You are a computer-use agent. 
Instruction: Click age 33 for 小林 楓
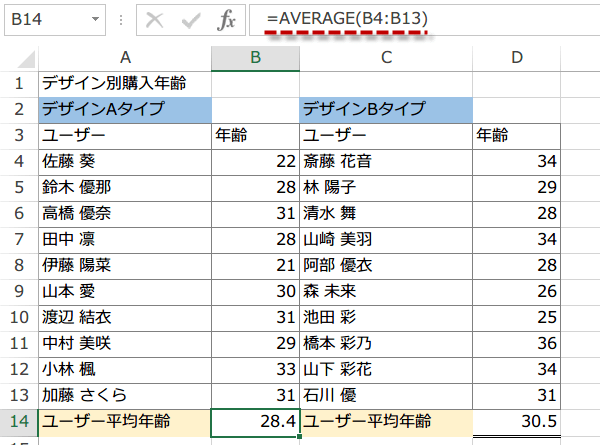click(x=256, y=370)
